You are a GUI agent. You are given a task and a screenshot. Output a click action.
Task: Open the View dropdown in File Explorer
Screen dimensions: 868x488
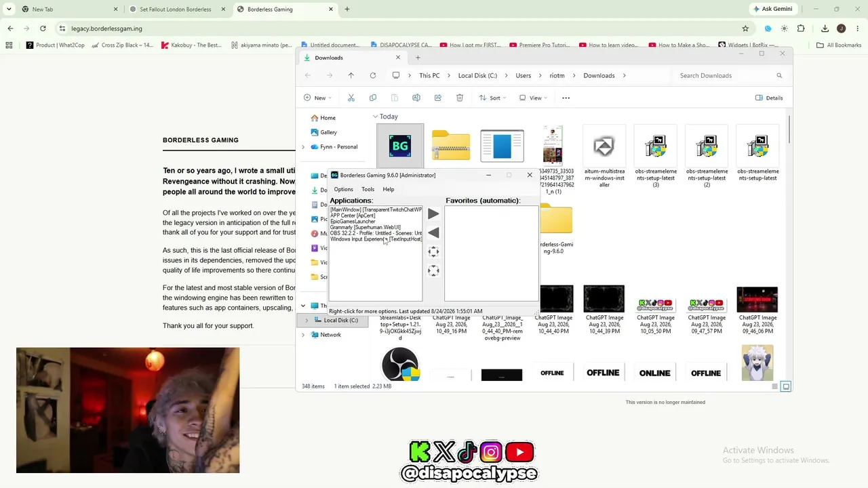[x=533, y=98]
